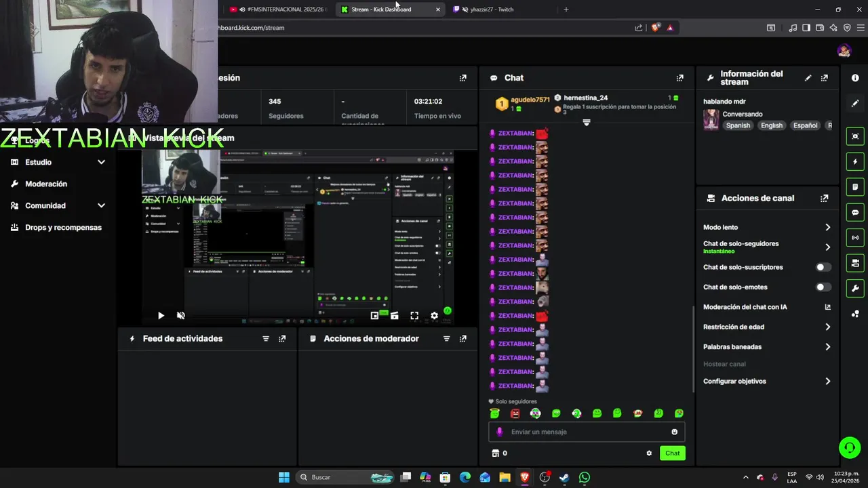This screenshot has width=868, height=488.
Task: Click the pencil icon in right sidebar
Action: (x=855, y=104)
